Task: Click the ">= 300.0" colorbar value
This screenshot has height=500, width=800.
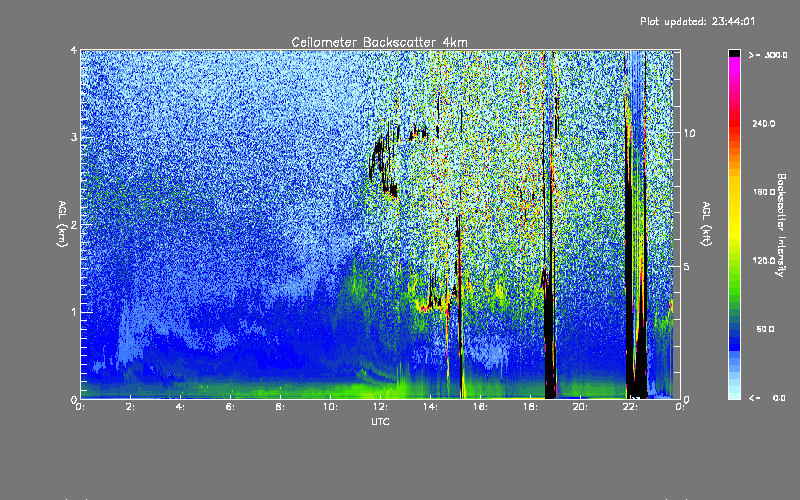Action: pyautogui.click(x=768, y=55)
